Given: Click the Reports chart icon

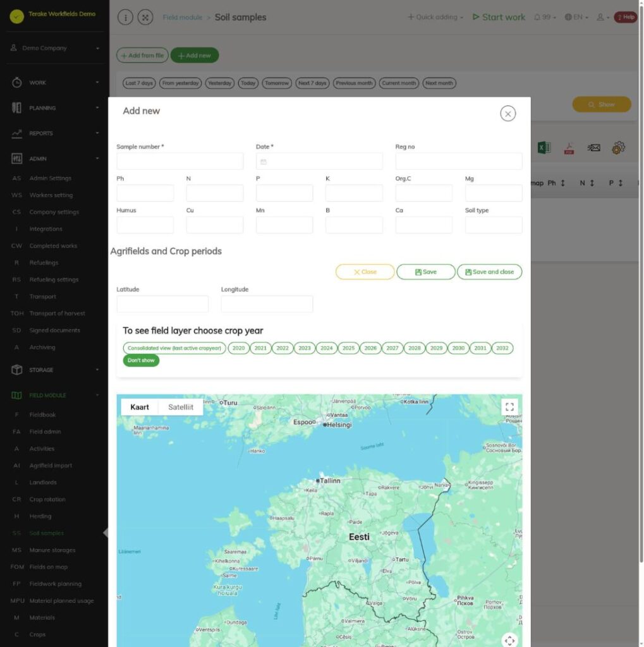Looking at the screenshot, I should (x=16, y=133).
